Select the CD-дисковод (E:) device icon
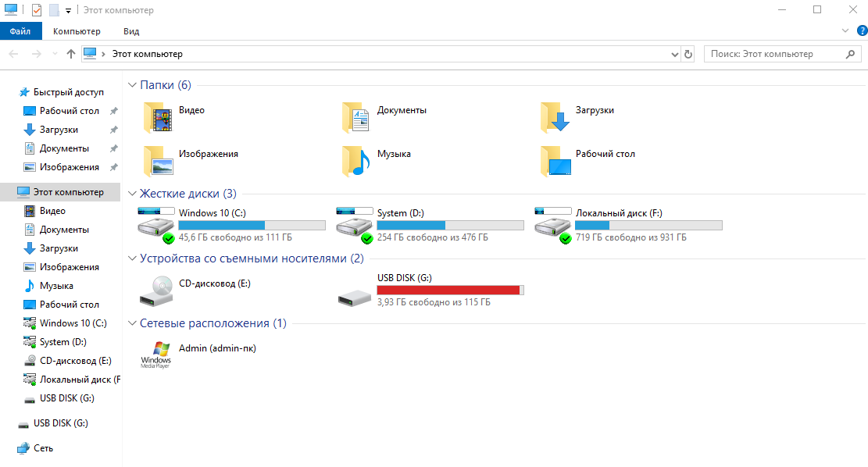Screen dimensions: 868x467 coord(155,289)
